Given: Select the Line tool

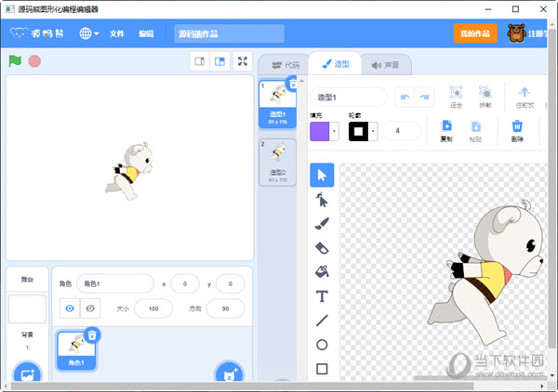Looking at the screenshot, I should coord(322,320).
